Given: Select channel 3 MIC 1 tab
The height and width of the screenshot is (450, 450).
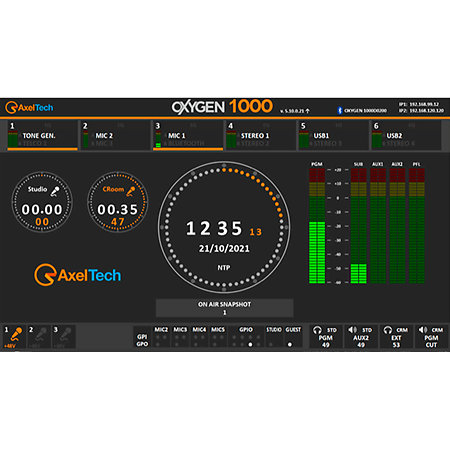Looking at the screenshot, I should [x=188, y=135].
